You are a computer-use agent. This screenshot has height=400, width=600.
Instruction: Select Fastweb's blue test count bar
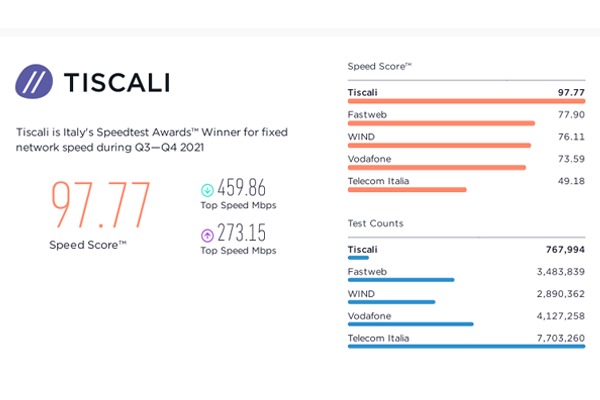[401, 280]
